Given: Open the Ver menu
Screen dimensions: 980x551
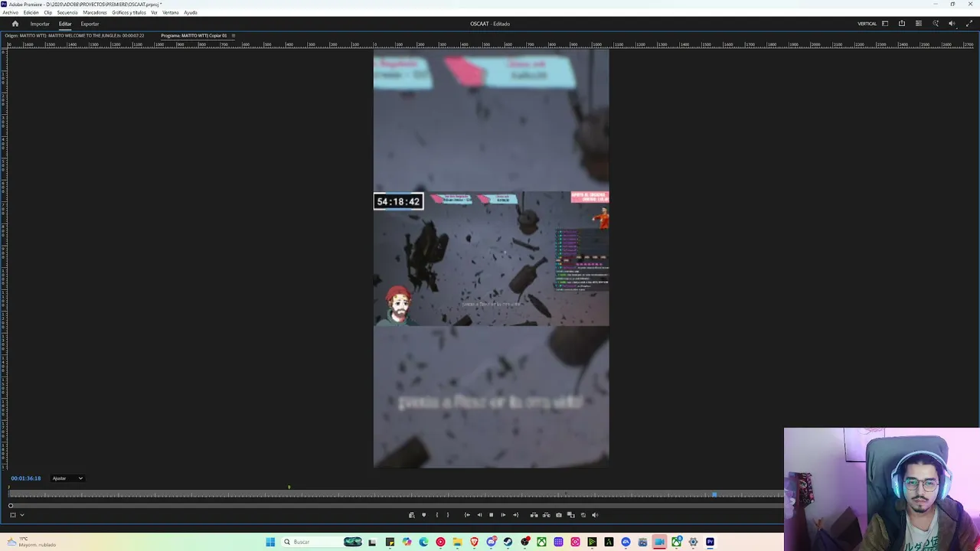Looking at the screenshot, I should 154,13.
